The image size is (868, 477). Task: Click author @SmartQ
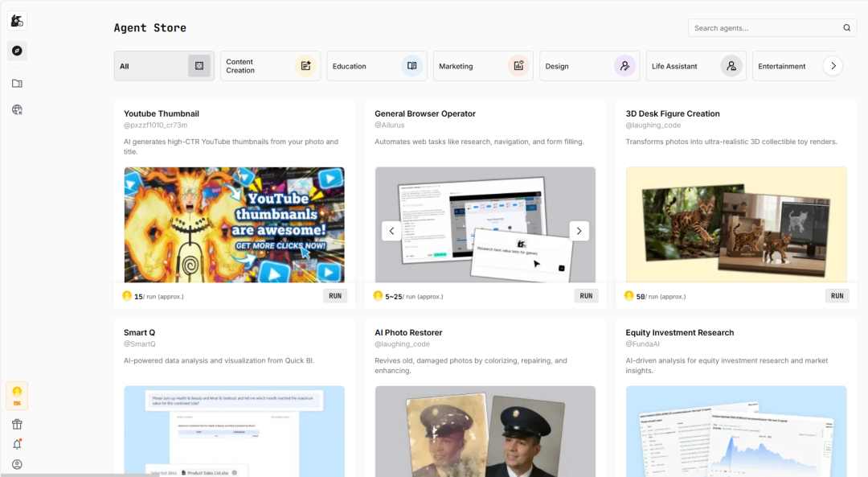[x=140, y=344]
